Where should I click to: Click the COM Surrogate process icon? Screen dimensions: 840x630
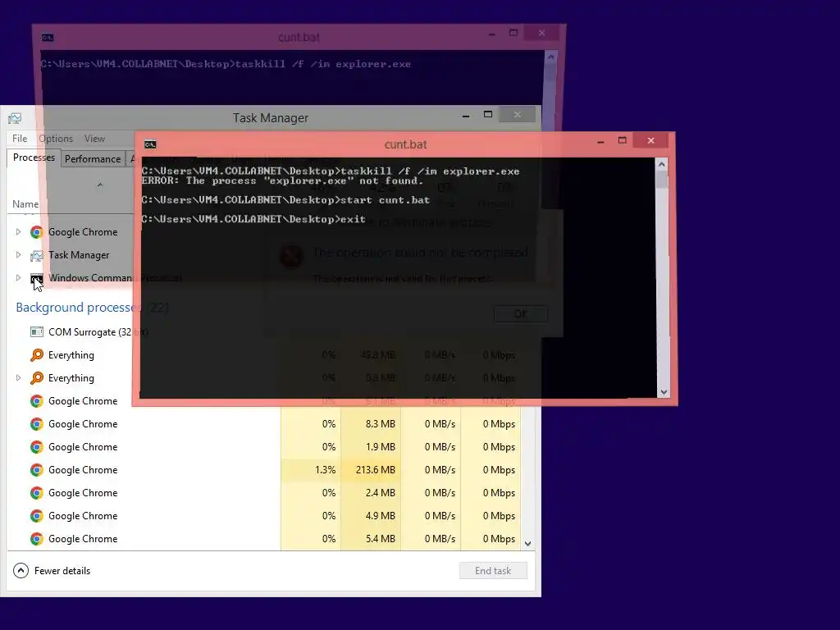[36, 332]
